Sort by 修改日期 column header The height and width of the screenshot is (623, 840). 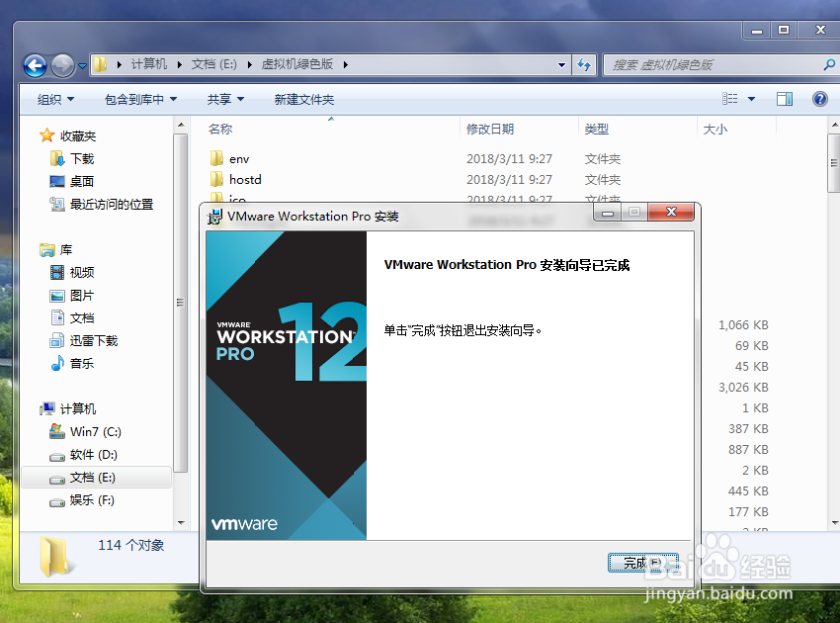coord(490,130)
